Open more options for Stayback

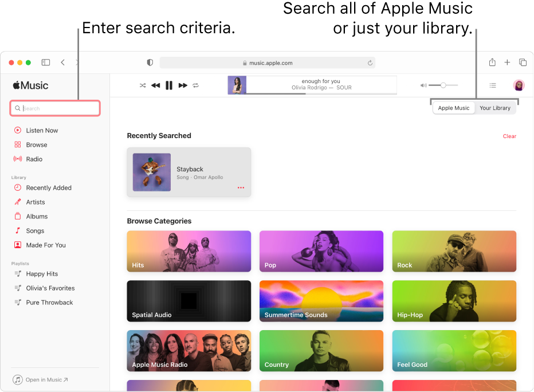pos(241,187)
